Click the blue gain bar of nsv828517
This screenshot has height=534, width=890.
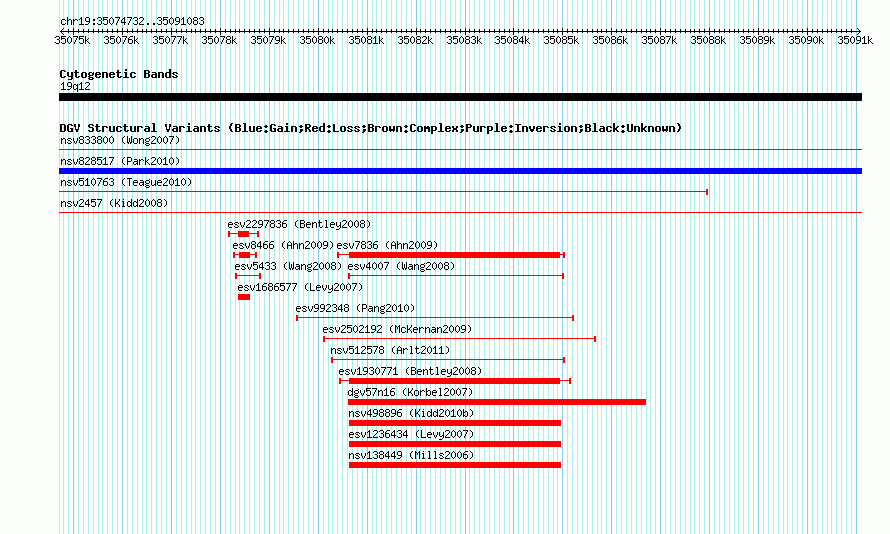pyautogui.click(x=460, y=171)
